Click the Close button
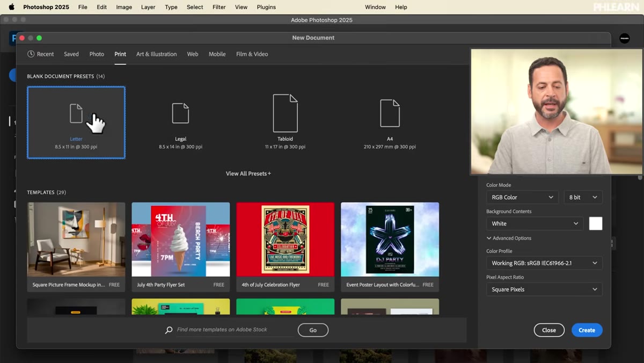 click(549, 330)
